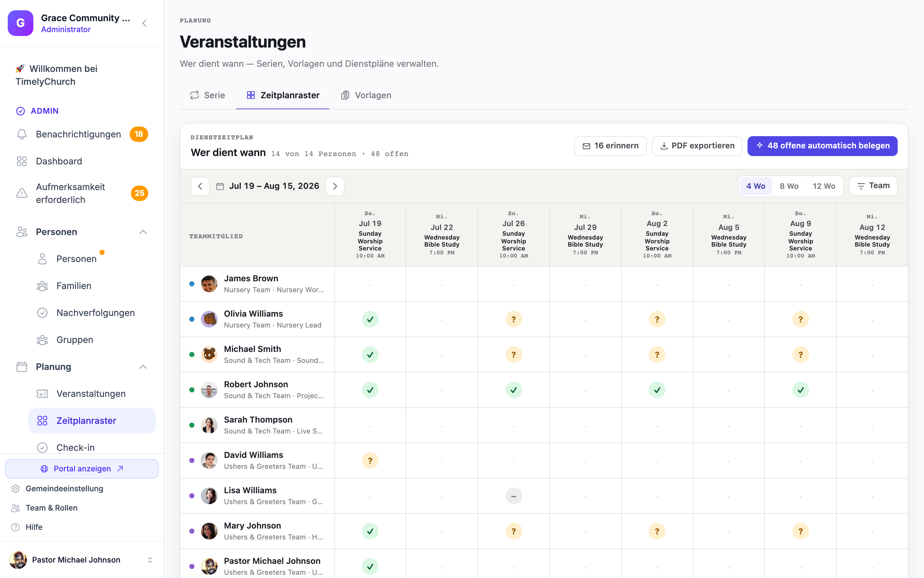Viewport: 924px width, 578px height.
Task: Select the Zeitplanraster tab
Action: [x=283, y=95]
